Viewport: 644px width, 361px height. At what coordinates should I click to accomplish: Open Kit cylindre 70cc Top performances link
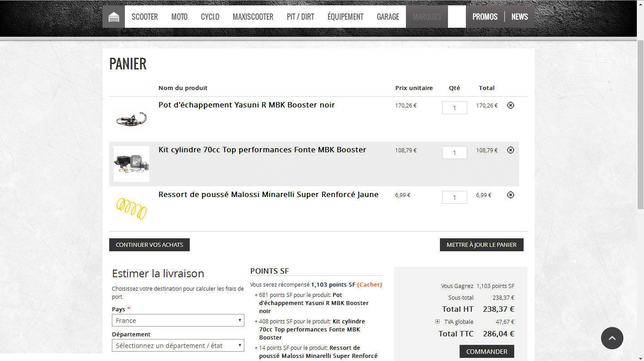point(262,150)
